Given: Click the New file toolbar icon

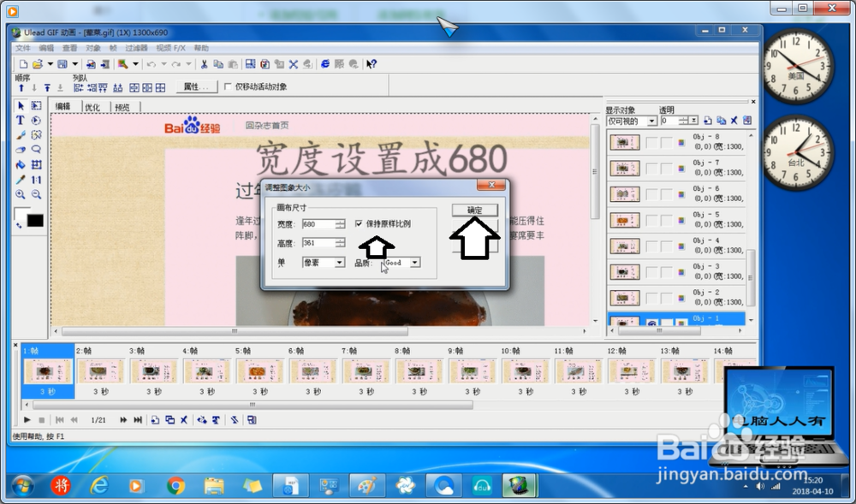Looking at the screenshot, I should (23, 64).
